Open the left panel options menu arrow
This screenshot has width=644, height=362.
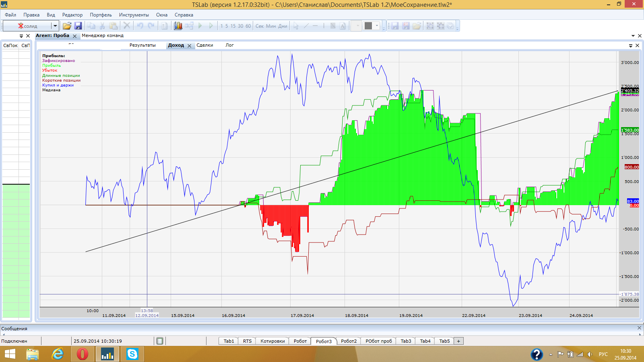21,36
